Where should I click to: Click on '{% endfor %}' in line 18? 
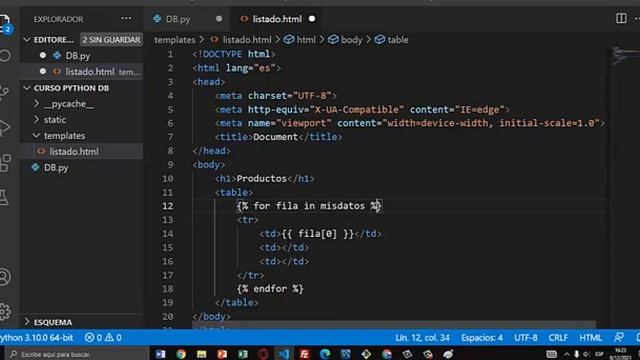pos(270,289)
